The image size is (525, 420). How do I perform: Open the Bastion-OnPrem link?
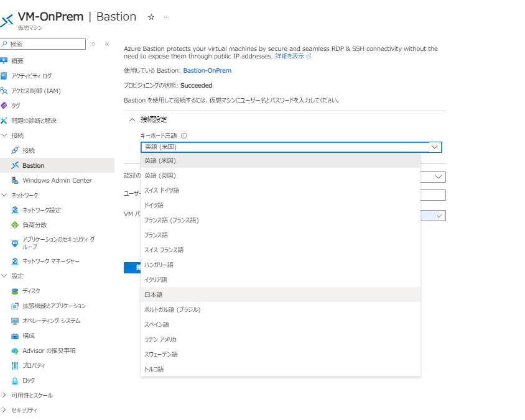pyautogui.click(x=207, y=71)
